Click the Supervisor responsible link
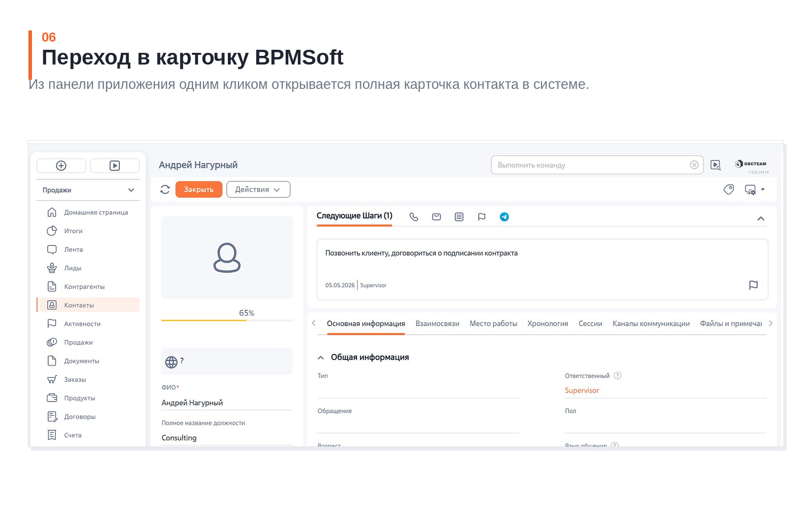The image size is (812, 508). click(x=582, y=390)
